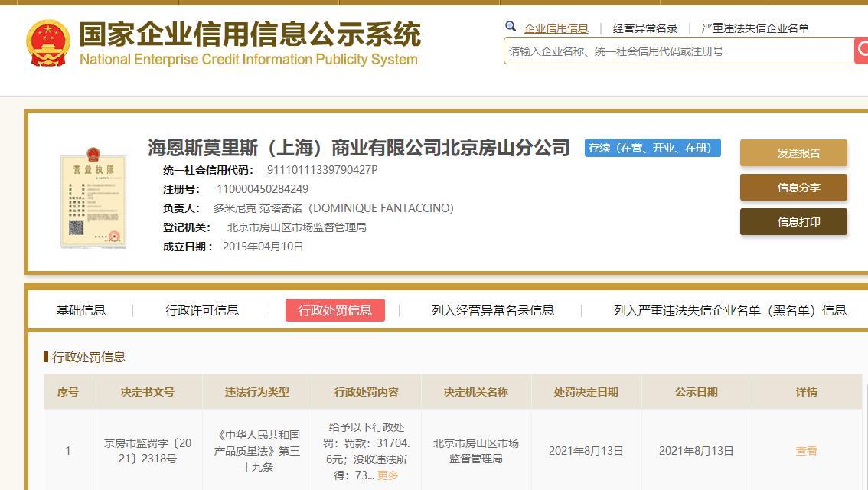
Task: Click the establishment date 2015年04月10日
Action: pyautogui.click(x=263, y=247)
